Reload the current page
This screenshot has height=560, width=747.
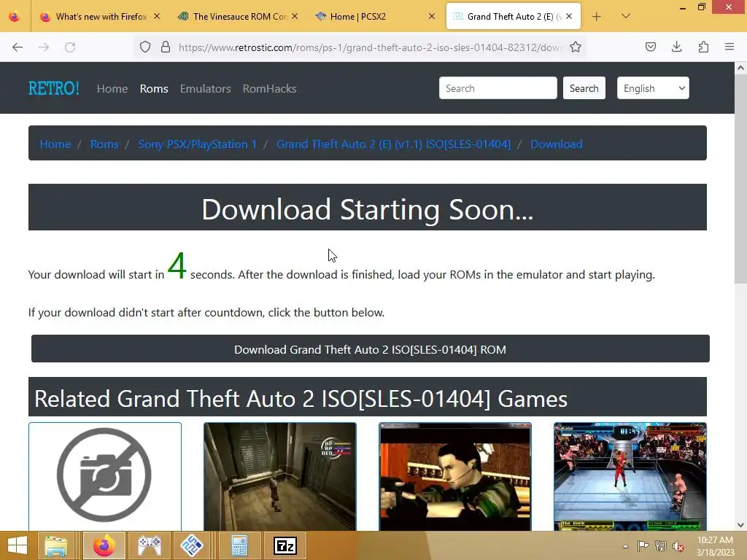tap(70, 47)
